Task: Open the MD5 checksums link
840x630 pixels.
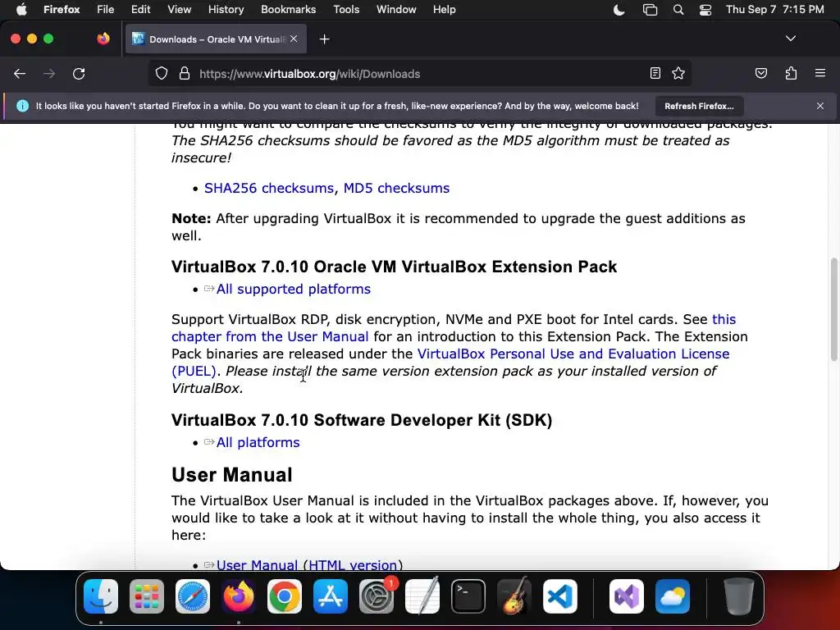Action: (x=396, y=189)
